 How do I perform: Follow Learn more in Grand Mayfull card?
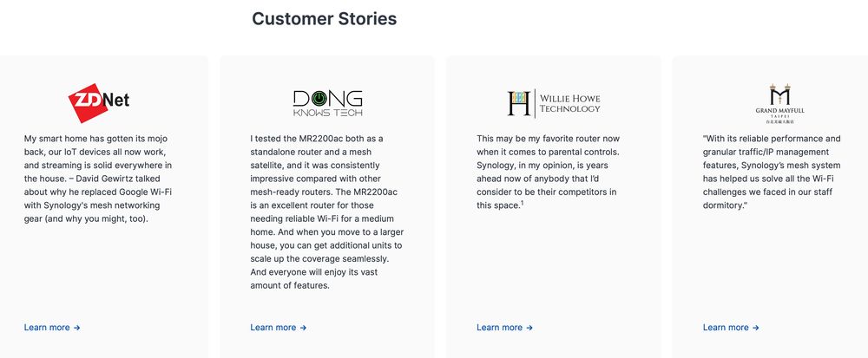pos(726,328)
